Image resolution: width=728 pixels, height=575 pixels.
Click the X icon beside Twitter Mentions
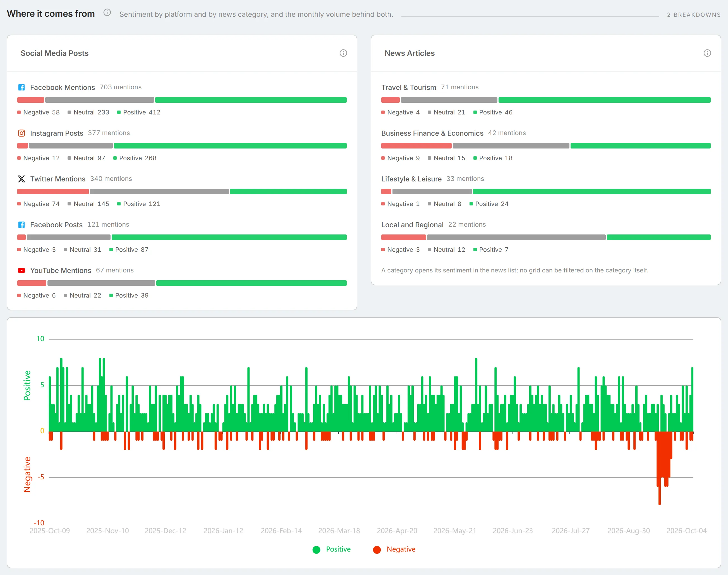pos(21,179)
